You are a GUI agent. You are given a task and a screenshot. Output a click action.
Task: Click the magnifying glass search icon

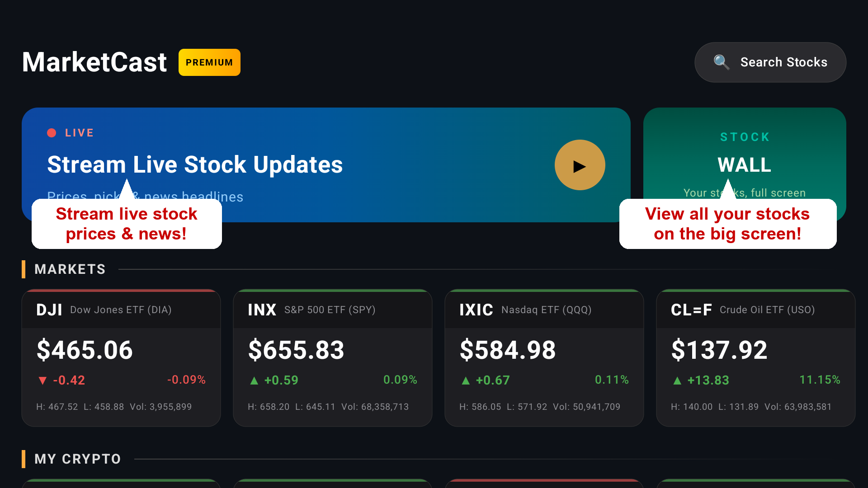click(722, 62)
